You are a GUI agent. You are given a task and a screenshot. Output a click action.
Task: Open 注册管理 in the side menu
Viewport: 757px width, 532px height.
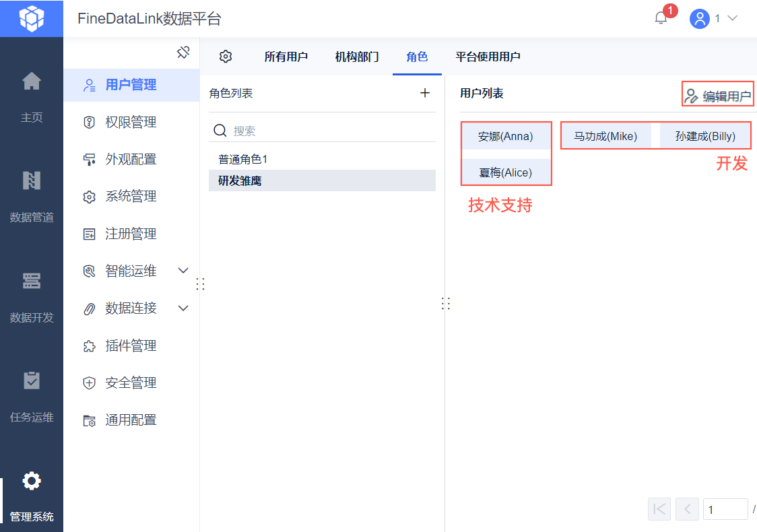tap(131, 234)
